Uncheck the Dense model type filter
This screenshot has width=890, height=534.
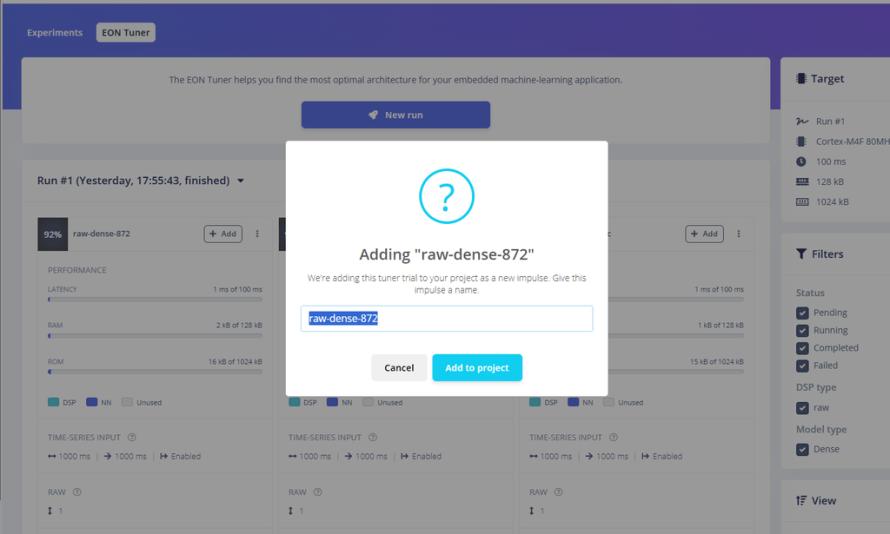click(x=802, y=449)
